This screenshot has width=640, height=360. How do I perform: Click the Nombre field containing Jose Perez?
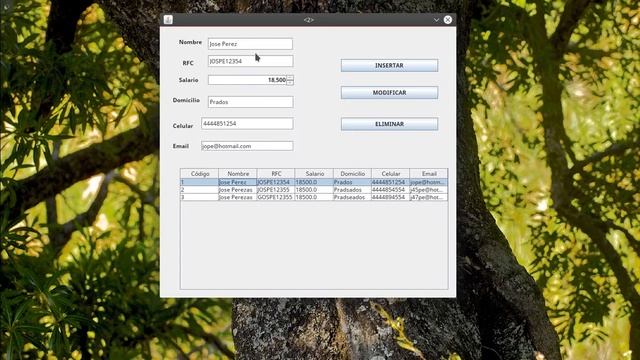click(x=250, y=44)
